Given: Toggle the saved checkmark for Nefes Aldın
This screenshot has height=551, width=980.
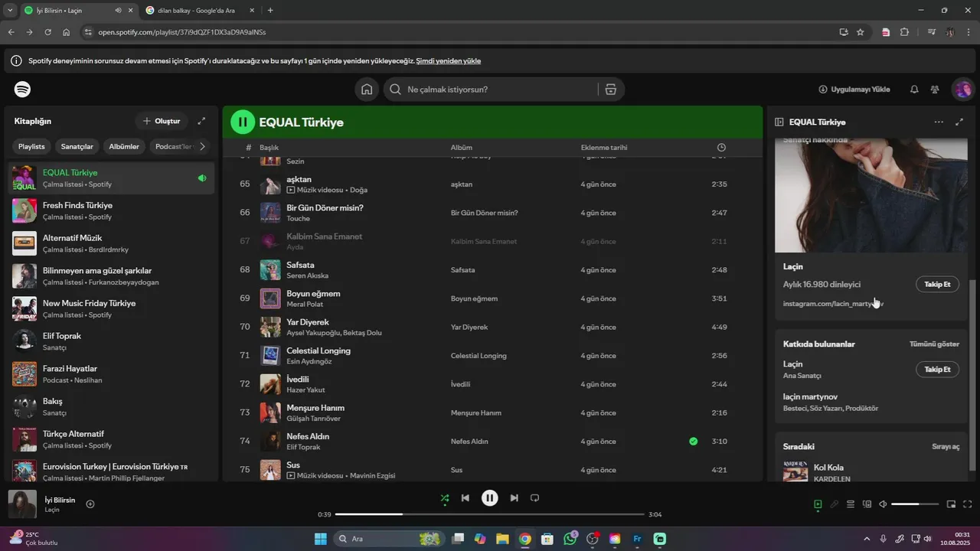Looking at the screenshot, I should (693, 442).
